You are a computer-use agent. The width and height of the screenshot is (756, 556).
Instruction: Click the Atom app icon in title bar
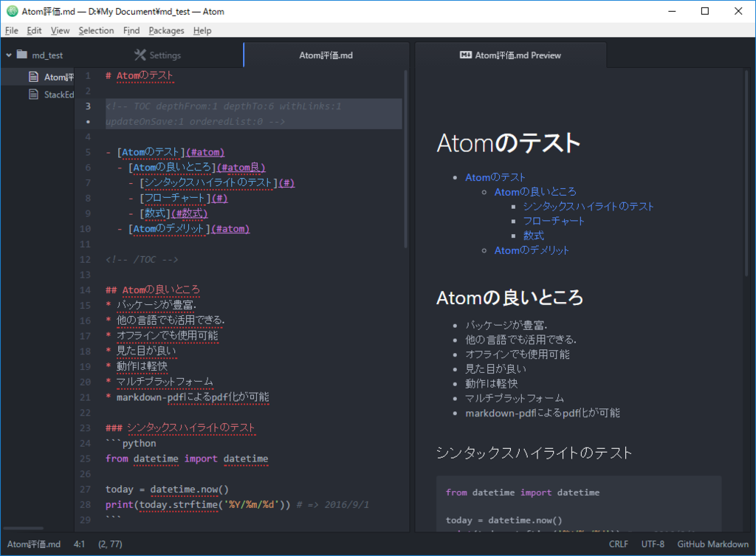click(x=12, y=11)
